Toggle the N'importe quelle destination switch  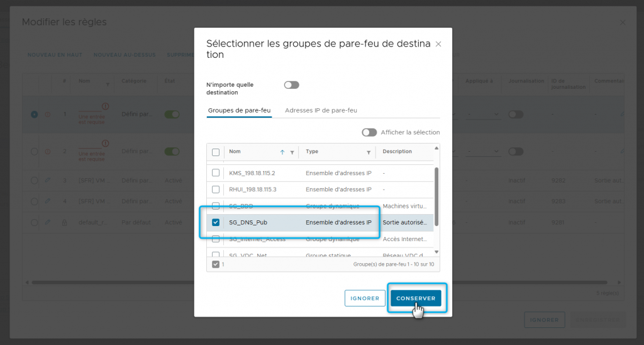pos(291,85)
